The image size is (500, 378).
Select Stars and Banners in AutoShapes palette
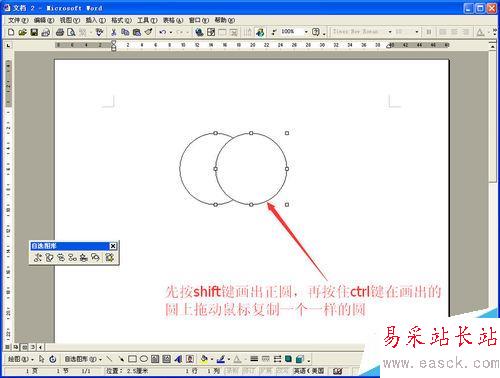tap(84, 257)
